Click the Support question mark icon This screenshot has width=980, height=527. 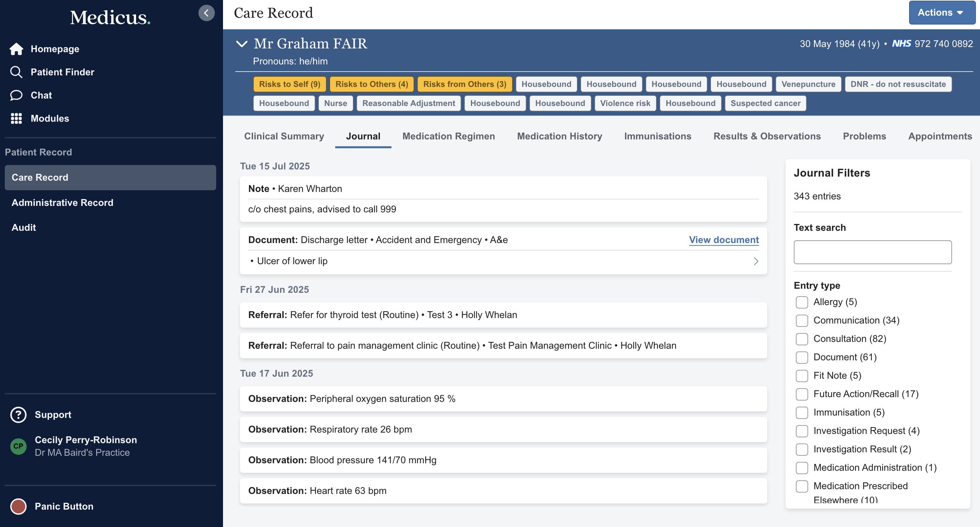(18, 415)
